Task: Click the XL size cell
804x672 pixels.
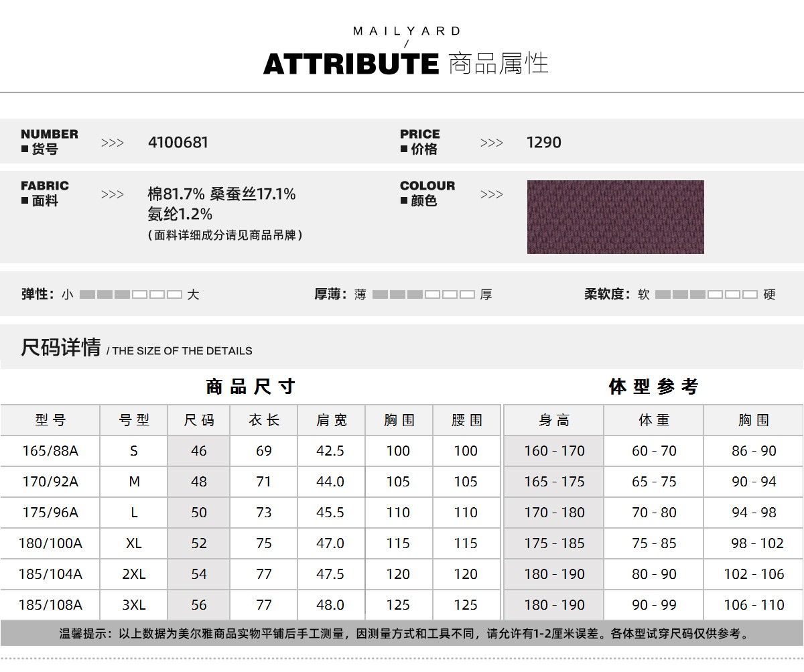Action: click(134, 543)
